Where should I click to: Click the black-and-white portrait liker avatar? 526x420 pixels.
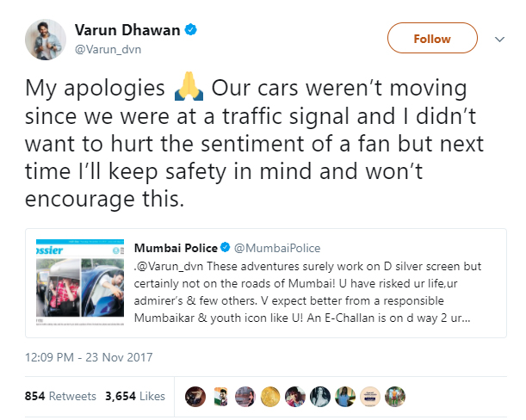pos(320,397)
